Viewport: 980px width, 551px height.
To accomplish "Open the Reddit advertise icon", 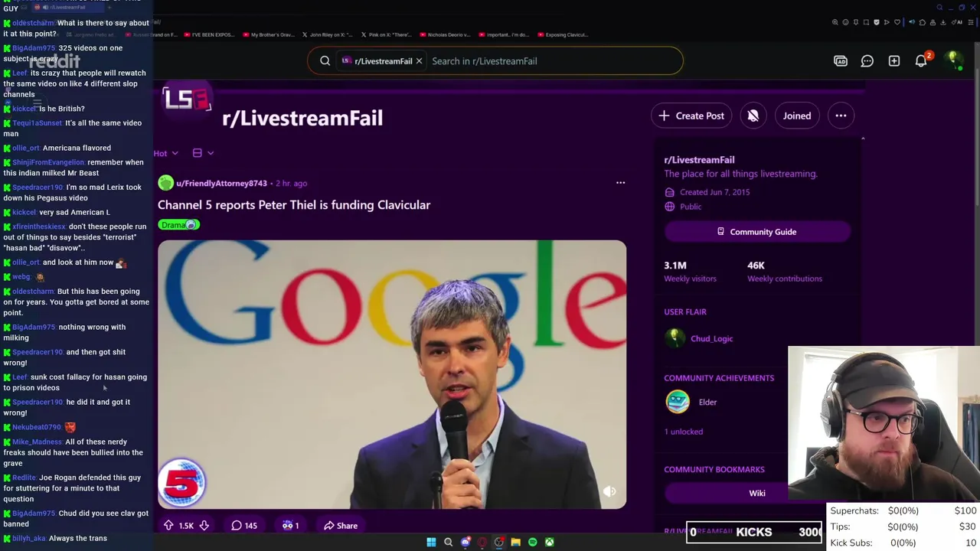I will [x=841, y=60].
